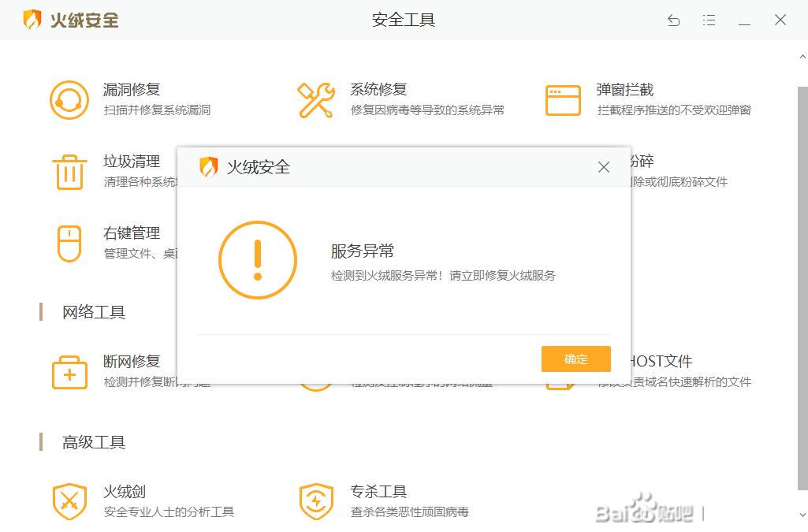Click description 拦截程序推送的不受欢迎弹窗
The width and height of the screenshot is (808, 532).
coord(674,110)
